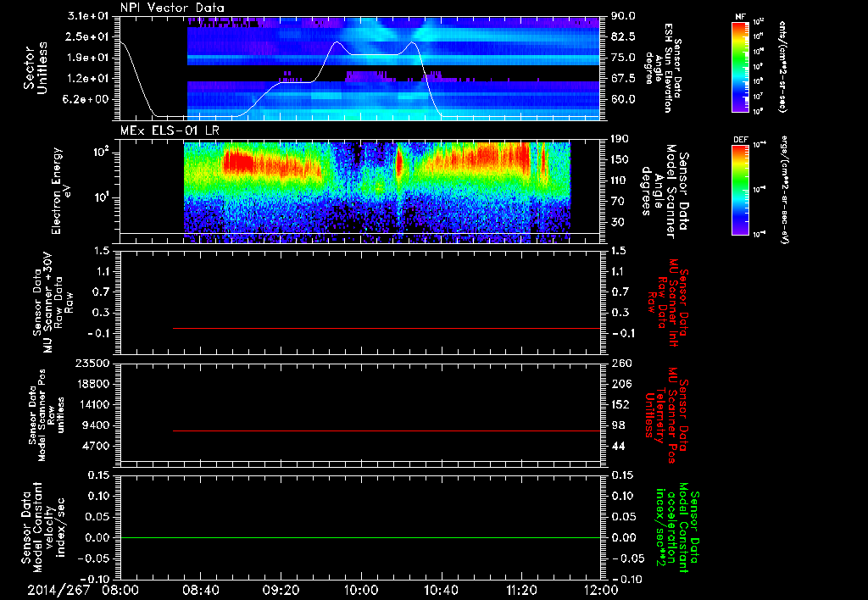Click the 150 scanner angle tick
Screen dimensions: 868x600
[x=620, y=159]
